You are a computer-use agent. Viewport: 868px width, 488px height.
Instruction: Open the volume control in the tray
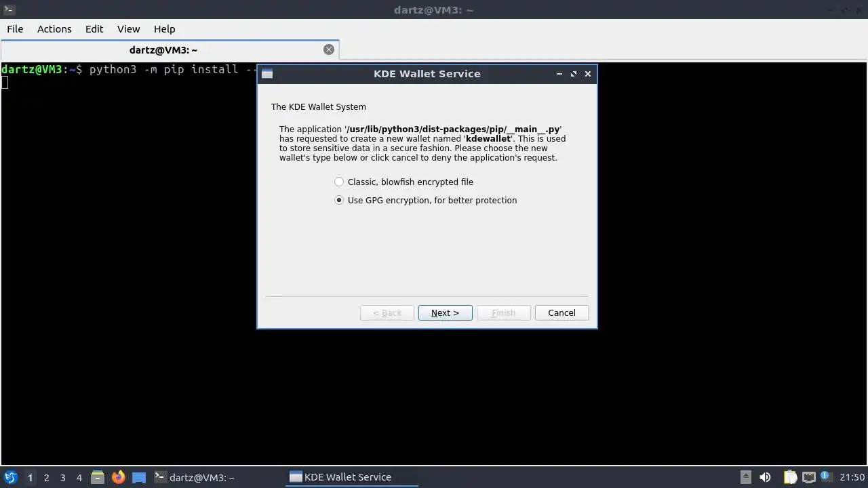765,477
